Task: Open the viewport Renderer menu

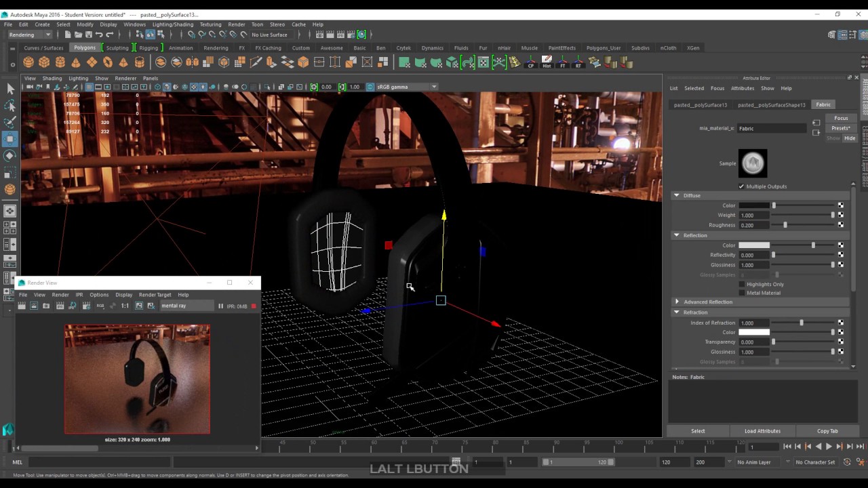Action: coord(125,78)
